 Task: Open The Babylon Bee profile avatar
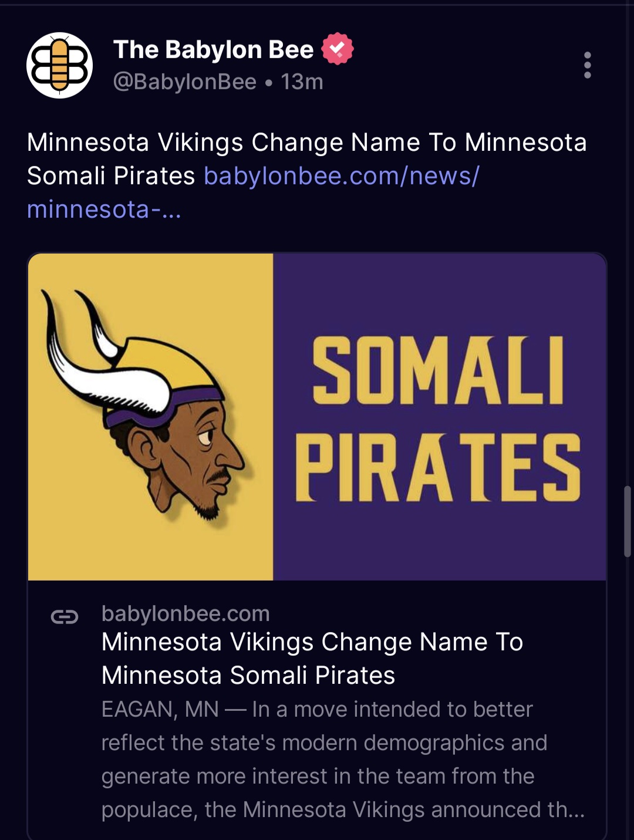click(59, 65)
